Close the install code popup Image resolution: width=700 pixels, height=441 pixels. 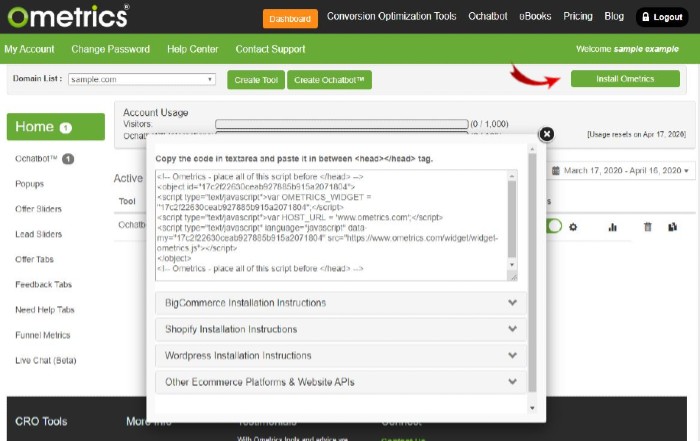(x=546, y=134)
